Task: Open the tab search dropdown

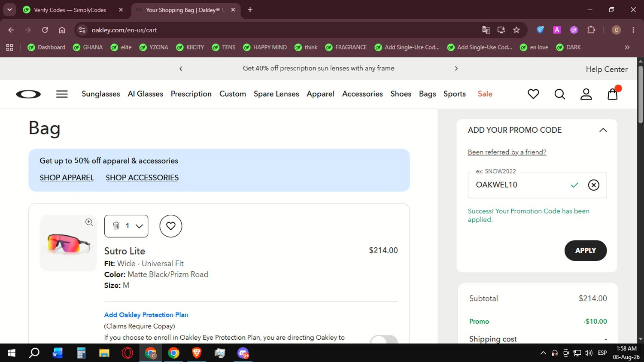Action: pos(9,10)
